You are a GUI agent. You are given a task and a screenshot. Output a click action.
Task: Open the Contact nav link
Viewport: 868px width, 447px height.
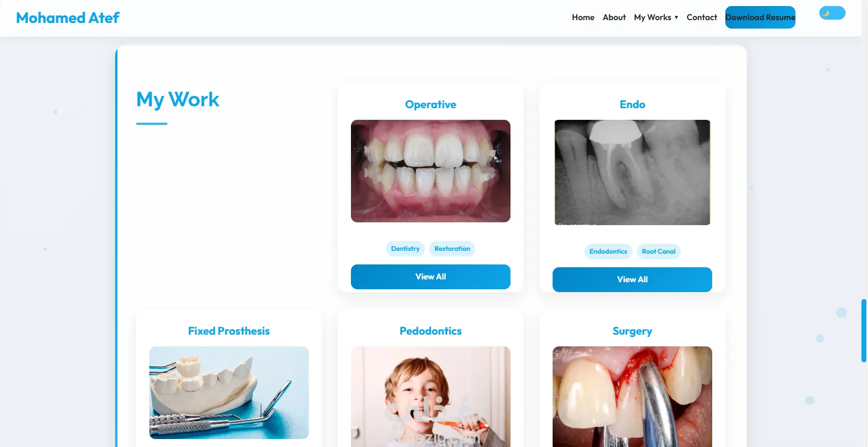click(701, 17)
